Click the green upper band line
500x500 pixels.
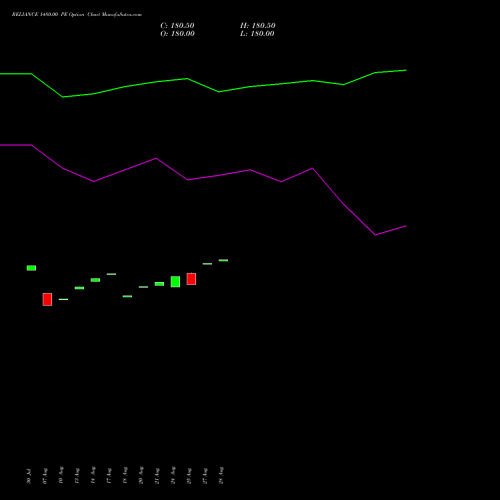(x=203, y=85)
